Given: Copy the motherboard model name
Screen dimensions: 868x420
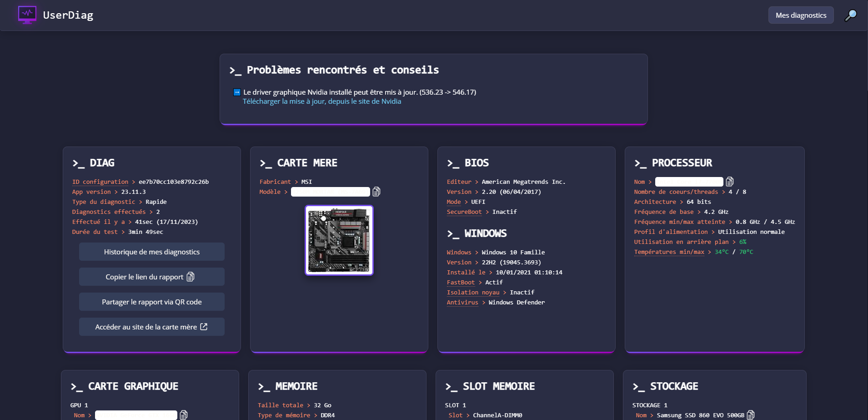Looking at the screenshot, I should (376, 192).
